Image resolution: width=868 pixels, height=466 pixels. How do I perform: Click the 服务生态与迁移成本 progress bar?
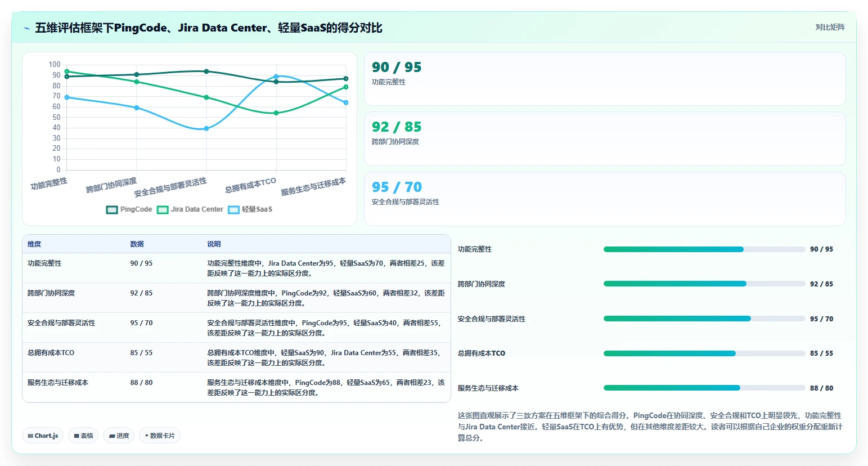(704, 388)
